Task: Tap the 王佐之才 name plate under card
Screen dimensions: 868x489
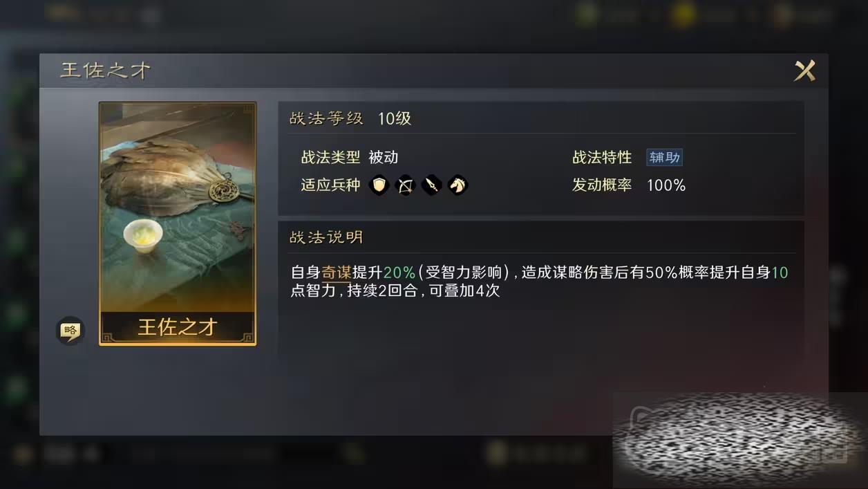Action: (x=178, y=327)
